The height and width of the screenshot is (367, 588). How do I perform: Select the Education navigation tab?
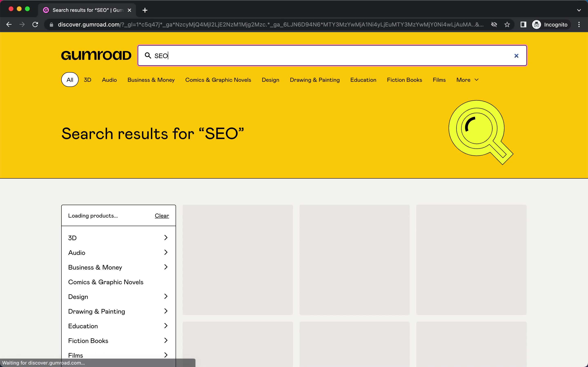[363, 80]
